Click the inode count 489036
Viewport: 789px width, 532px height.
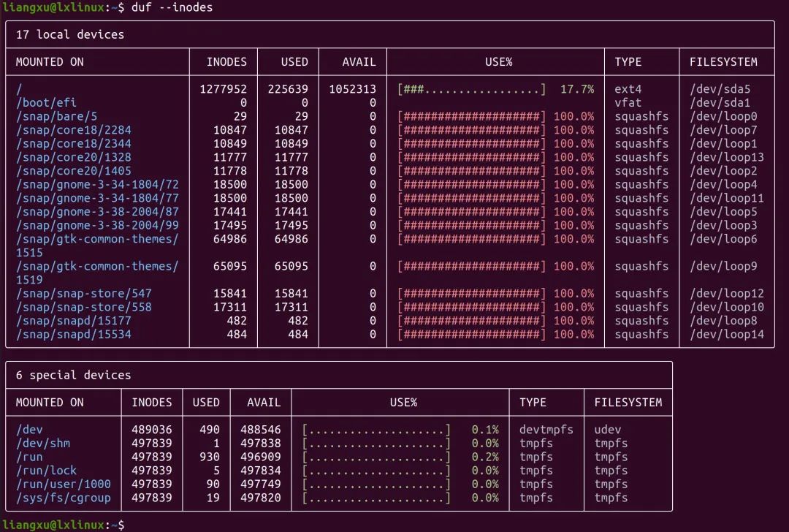[151, 429]
